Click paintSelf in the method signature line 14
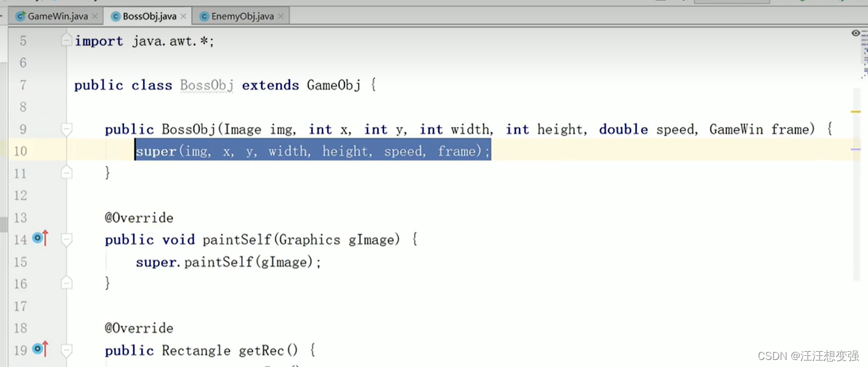Image resolution: width=868 pixels, height=367 pixels. coord(237,240)
